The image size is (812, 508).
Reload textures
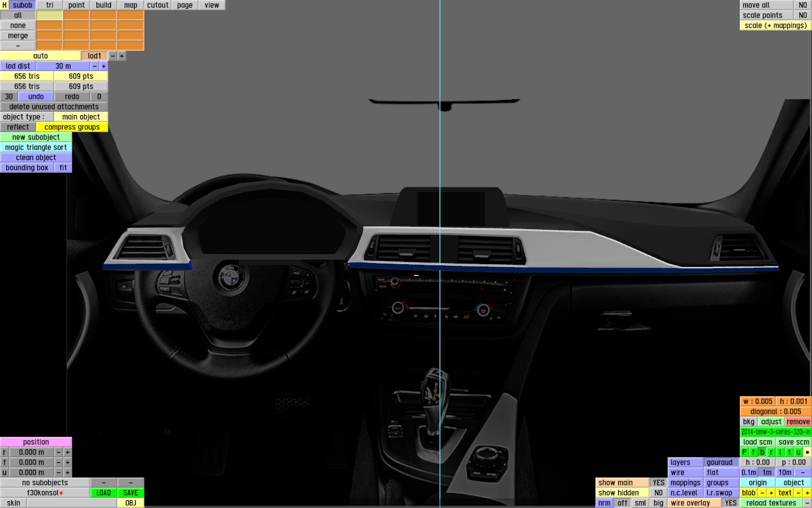(x=771, y=503)
